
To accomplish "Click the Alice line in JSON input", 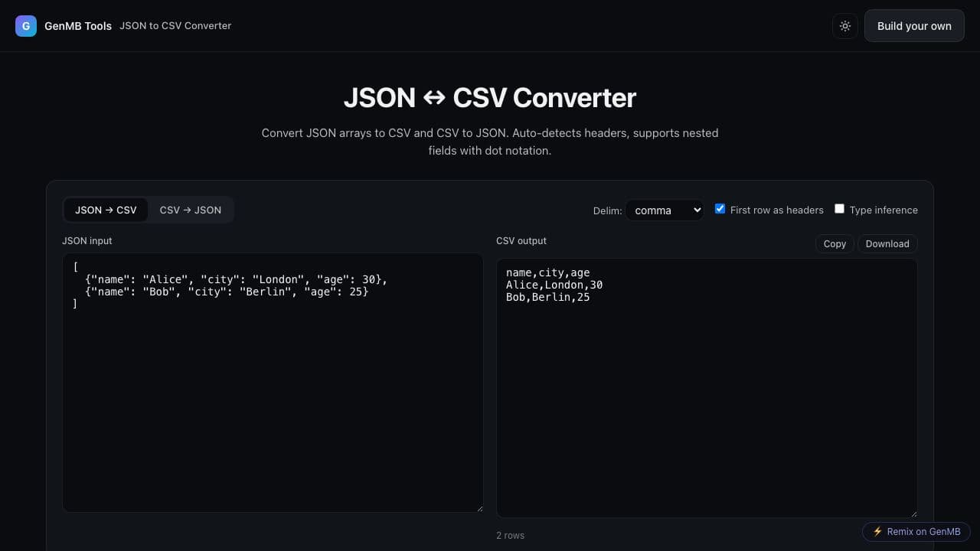I will click(x=236, y=279).
